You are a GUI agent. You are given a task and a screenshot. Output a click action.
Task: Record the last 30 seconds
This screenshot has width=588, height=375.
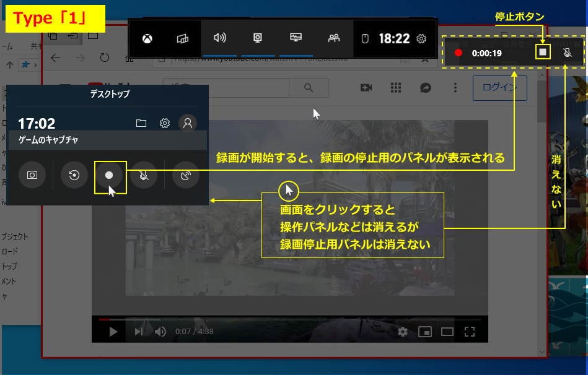click(74, 175)
